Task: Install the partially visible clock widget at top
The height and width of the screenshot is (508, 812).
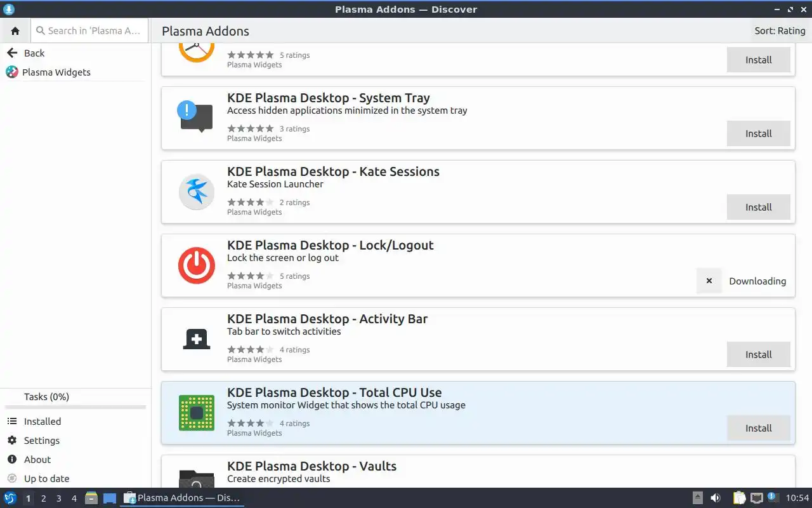Action: click(759, 60)
